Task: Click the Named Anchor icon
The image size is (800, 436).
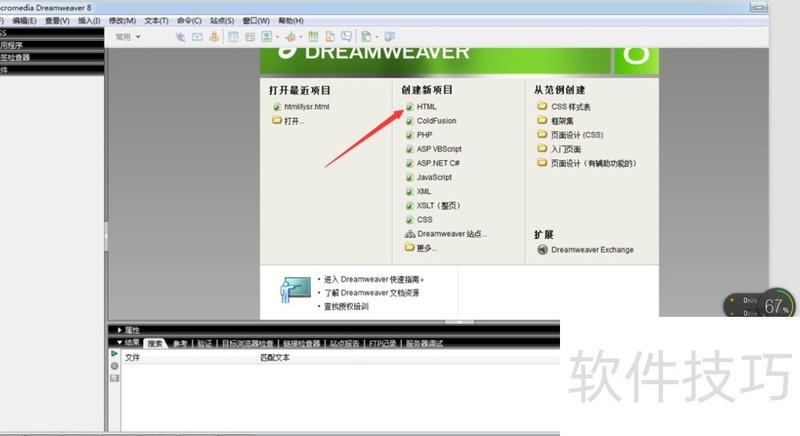Action: 214,37
